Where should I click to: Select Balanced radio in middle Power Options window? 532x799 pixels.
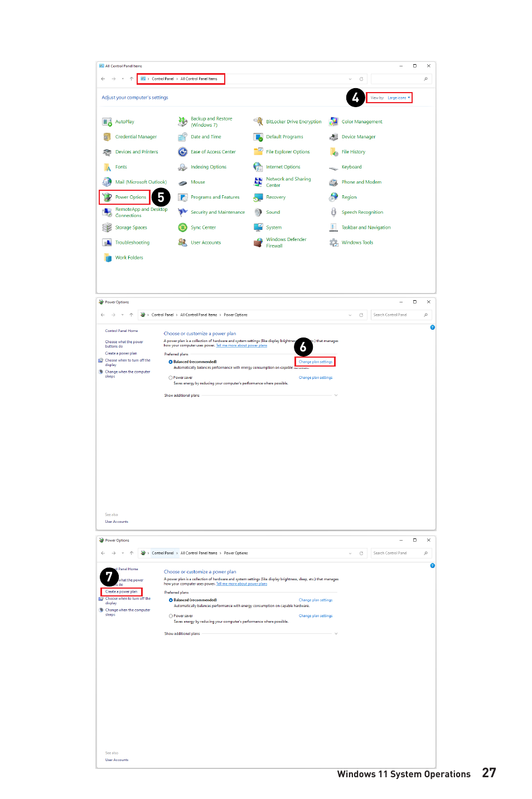coord(171,362)
